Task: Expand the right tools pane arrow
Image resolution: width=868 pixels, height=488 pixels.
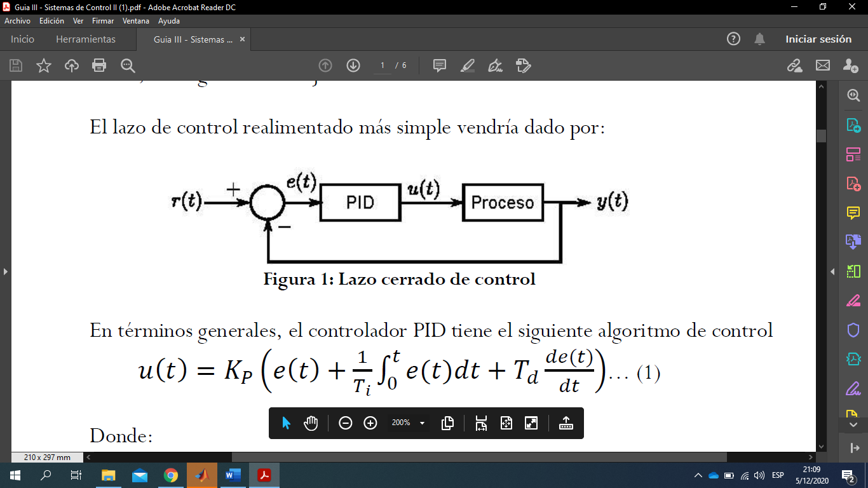Action: [853, 448]
